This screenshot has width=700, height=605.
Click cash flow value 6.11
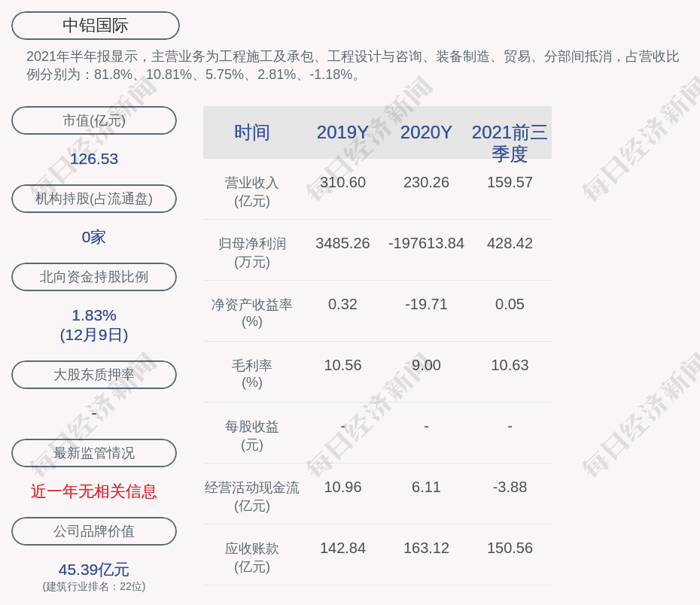tap(426, 487)
